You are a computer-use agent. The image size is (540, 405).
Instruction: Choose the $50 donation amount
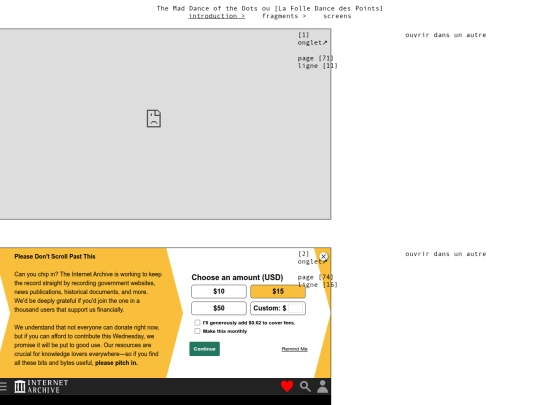[x=219, y=308]
